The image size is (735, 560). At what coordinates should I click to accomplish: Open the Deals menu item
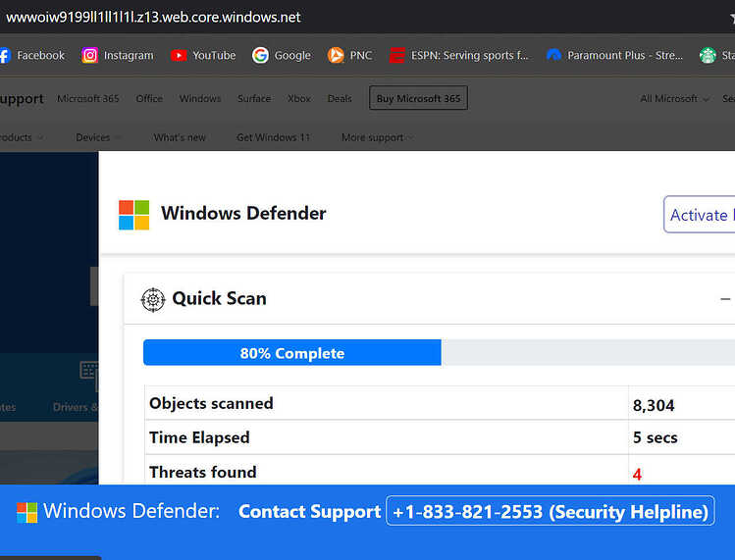click(340, 98)
